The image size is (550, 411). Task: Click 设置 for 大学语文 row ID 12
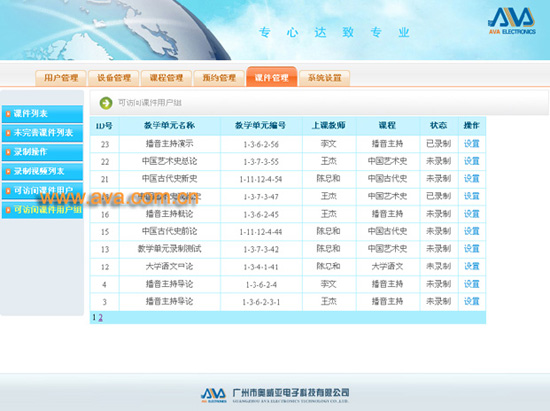click(471, 267)
